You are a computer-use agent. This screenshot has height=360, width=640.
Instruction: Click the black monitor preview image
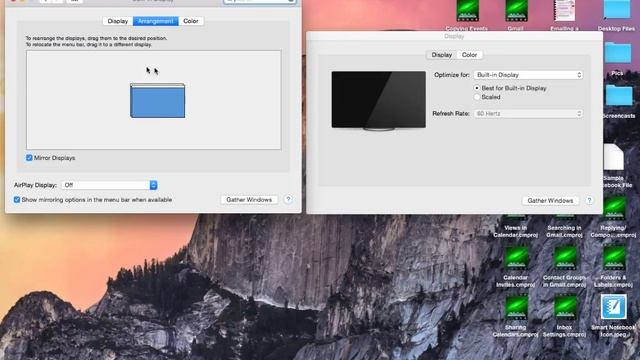[378, 100]
